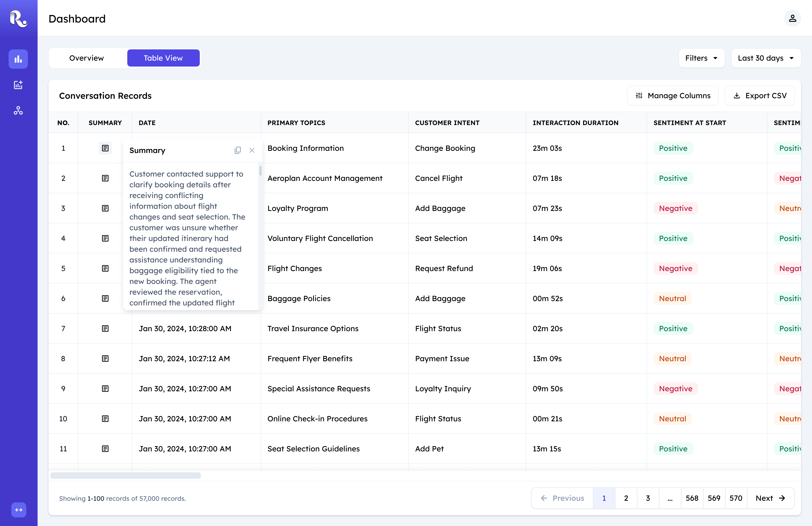Jump to page 570
The height and width of the screenshot is (526, 812).
click(x=736, y=498)
